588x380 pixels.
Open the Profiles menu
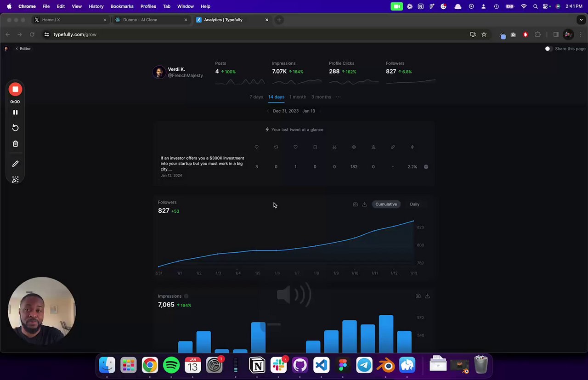(148, 6)
